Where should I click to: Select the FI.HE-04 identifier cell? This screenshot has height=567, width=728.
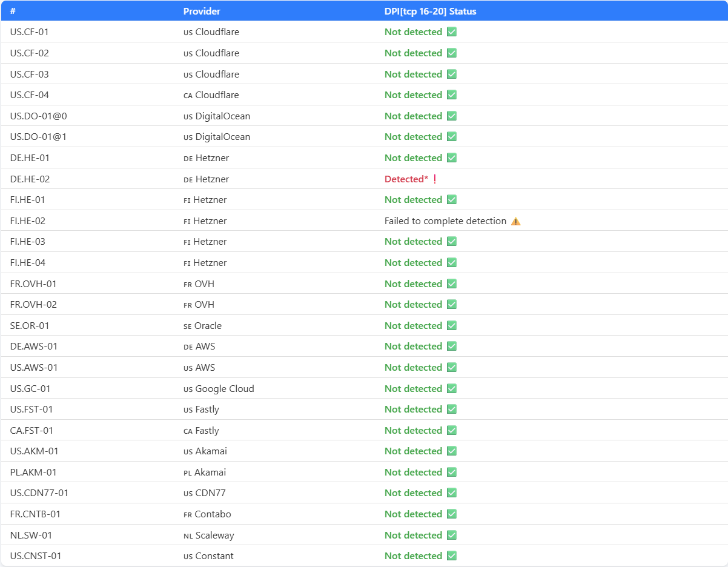[x=28, y=263]
